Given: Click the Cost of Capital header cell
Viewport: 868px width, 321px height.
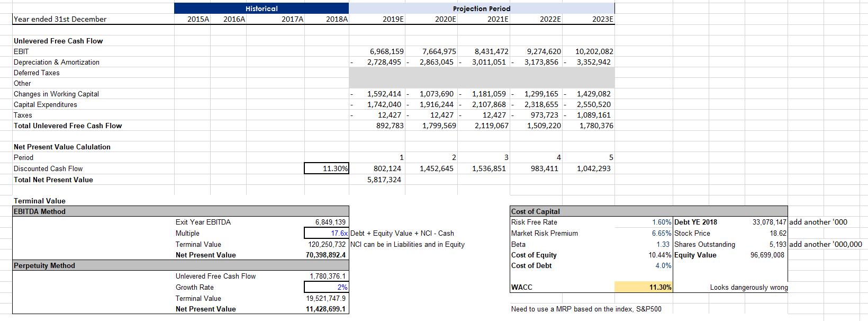Looking at the screenshot, I should pos(536,211).
